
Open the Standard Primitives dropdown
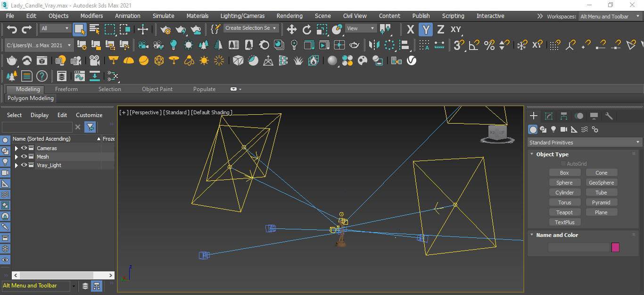coord(585,142)
